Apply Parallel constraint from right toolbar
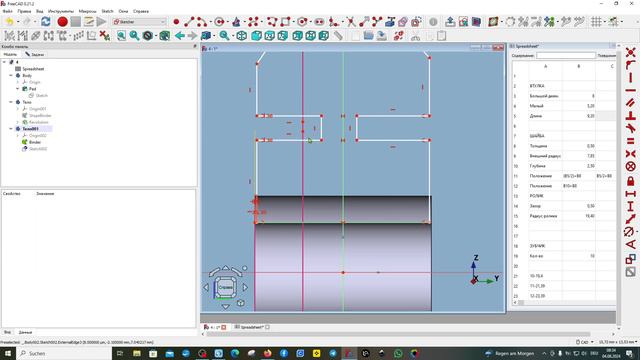The height and width of the screenshot is (360, 640). [631, 103]
